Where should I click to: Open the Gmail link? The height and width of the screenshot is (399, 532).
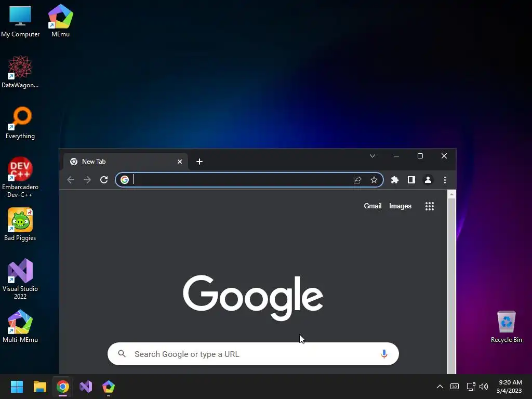(x=373, y=206)
